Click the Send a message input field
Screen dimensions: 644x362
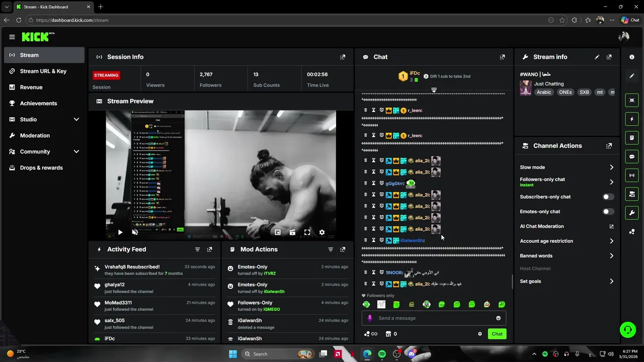pyautogui.click(x=434, y=318)
